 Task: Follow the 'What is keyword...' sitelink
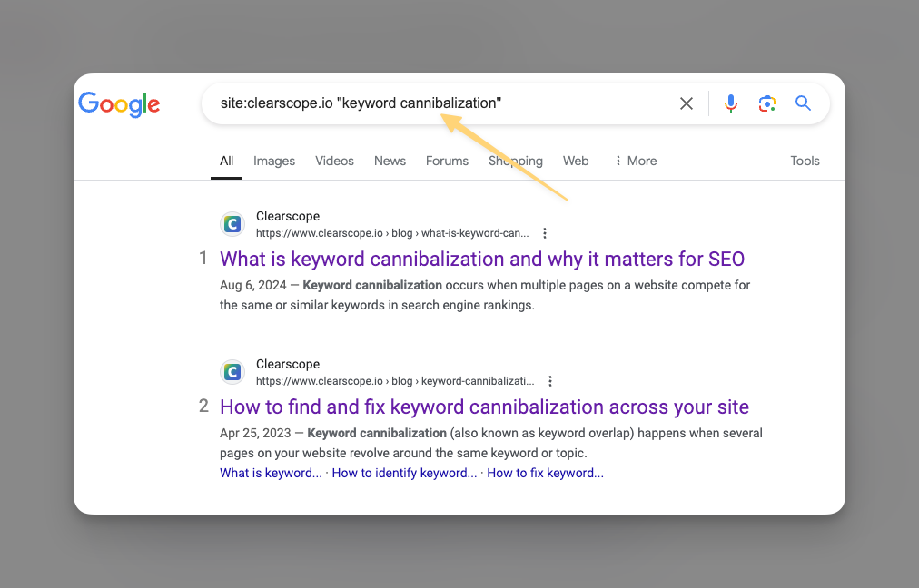pyautogui.click(x=271, y=473)
